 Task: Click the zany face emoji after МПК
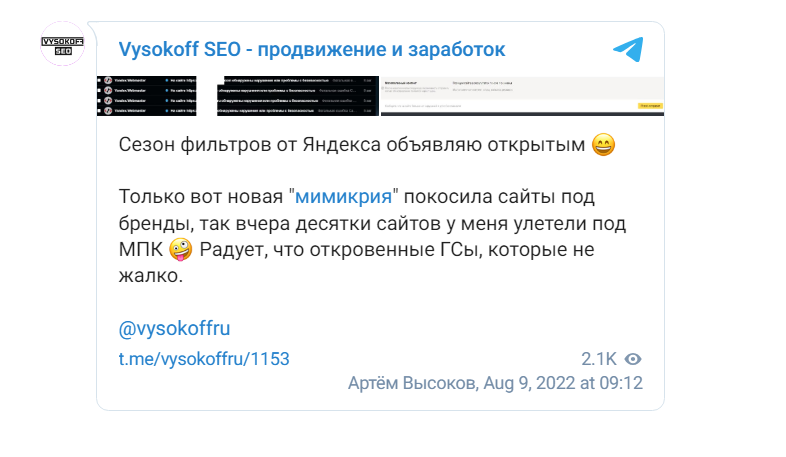point(180,249)
